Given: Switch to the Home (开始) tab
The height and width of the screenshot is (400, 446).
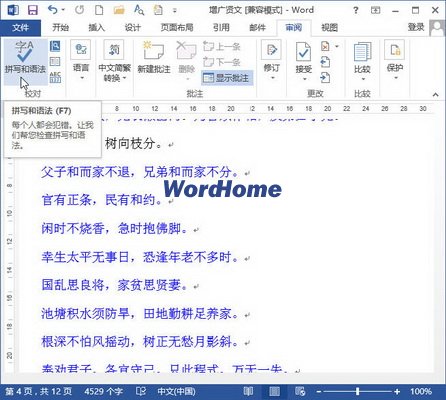Looking at the screenshot, I should point(61,27).
